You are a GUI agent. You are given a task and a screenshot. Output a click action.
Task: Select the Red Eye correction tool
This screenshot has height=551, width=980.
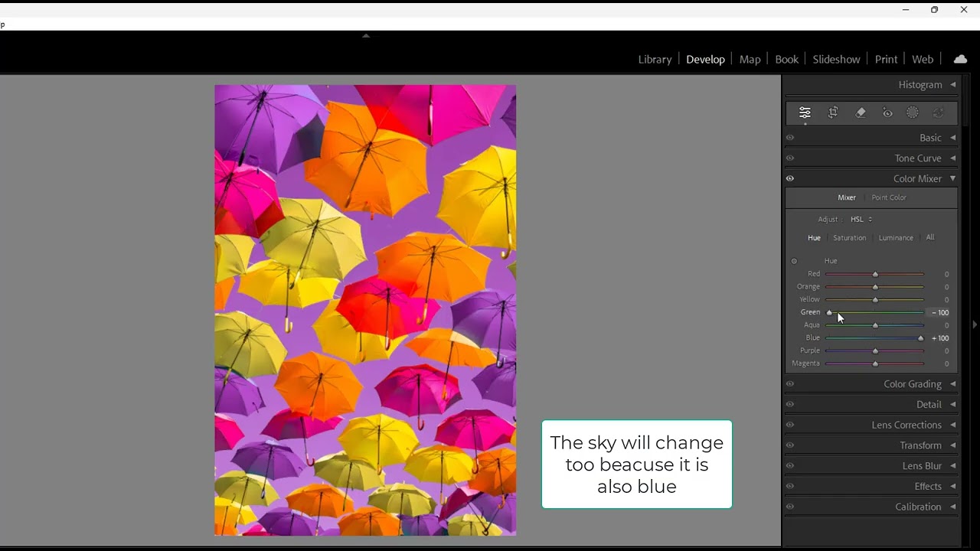(x=887, y=112)
